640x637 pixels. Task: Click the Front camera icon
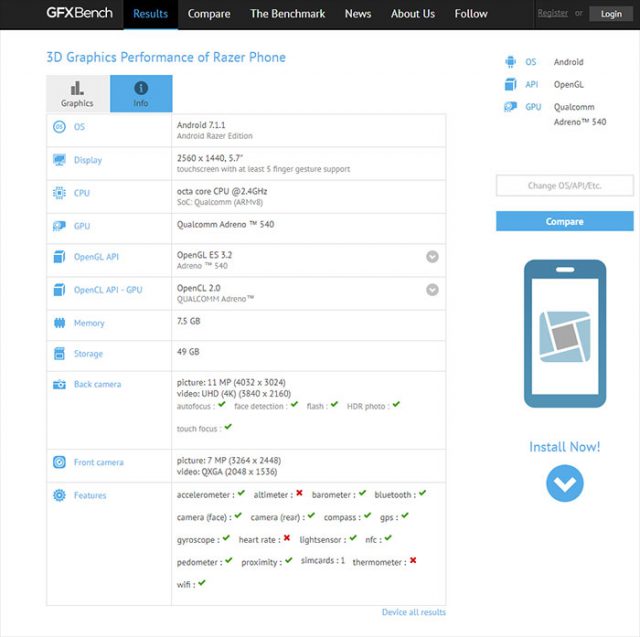[59, 462]
